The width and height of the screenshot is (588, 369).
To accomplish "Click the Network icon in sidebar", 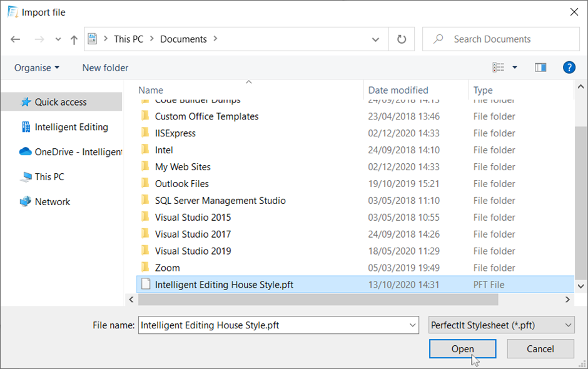I will (x=25, y=202).
